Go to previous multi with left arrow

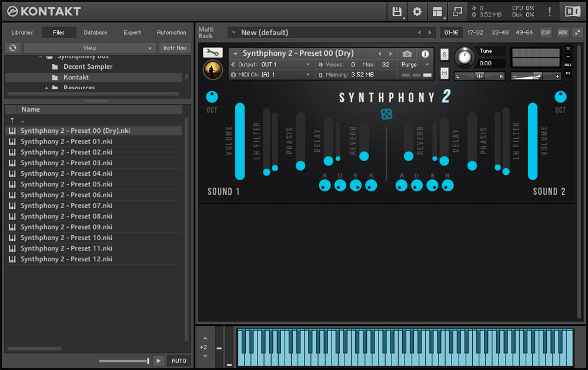tap(419, 33)
